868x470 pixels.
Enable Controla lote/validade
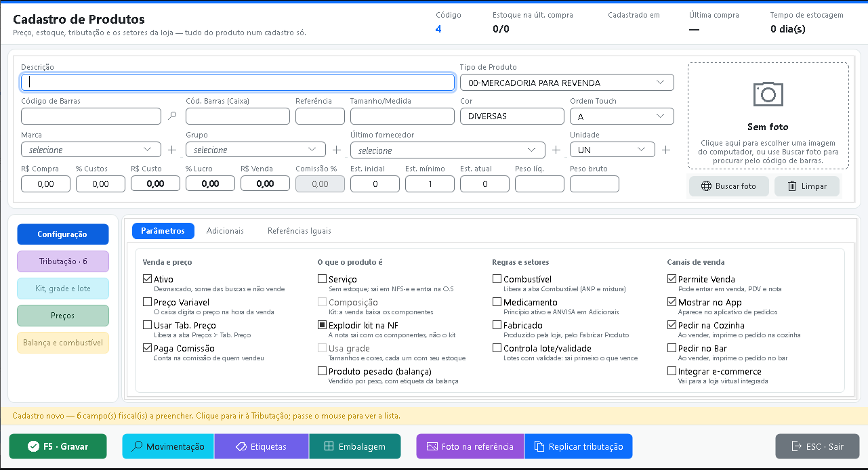(x=497, y=348)
